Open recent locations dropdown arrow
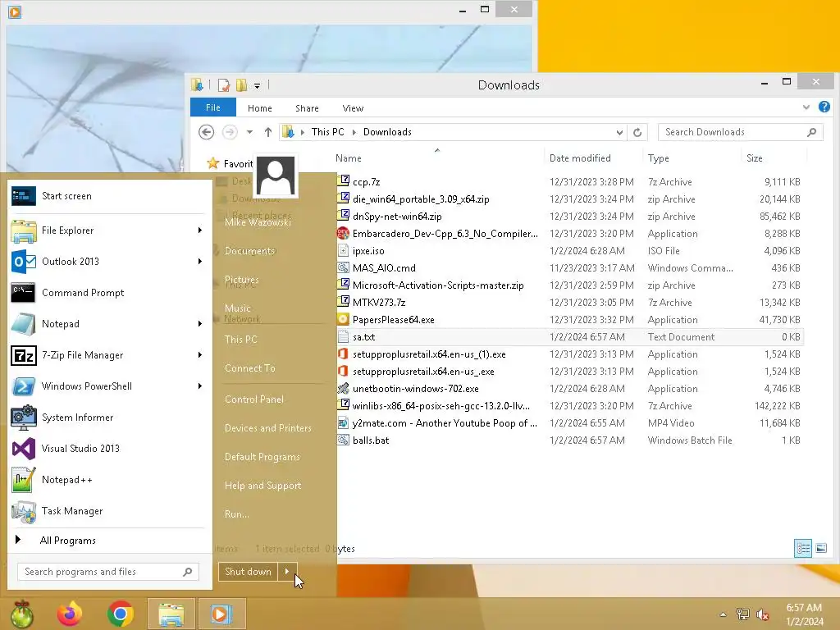This screenshot has height=630, width=840. tap(249, 132)
